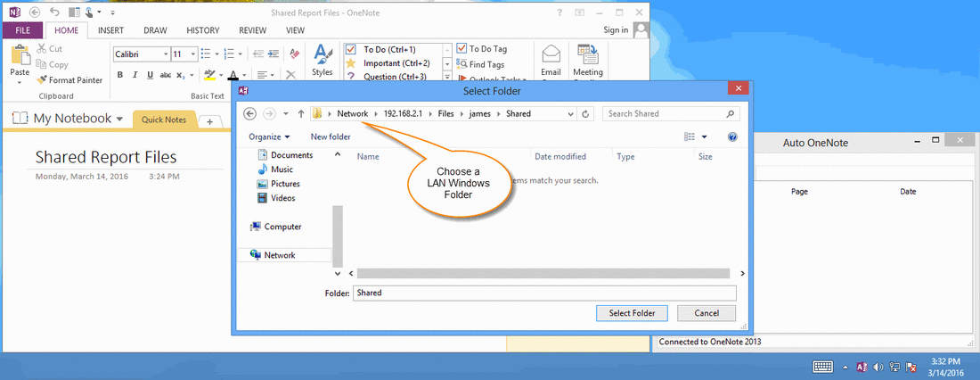Clear all formatting with eraser icon
Viewport: 980px width, 380px height.
tap(295, 54)
